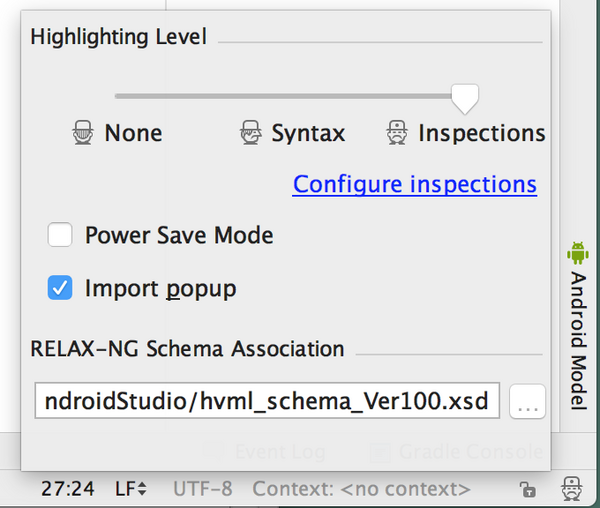Click the None highlighting level icon
The width and height of the screenshot is (600, 508).
pos(83,133)
